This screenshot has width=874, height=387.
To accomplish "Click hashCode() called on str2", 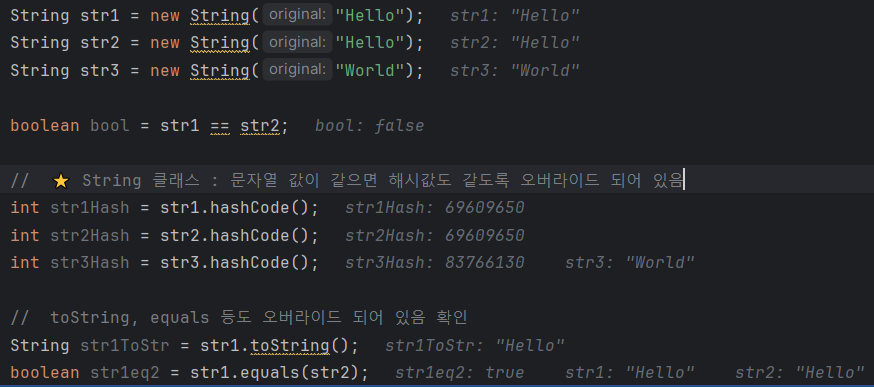I will [260, 235].
